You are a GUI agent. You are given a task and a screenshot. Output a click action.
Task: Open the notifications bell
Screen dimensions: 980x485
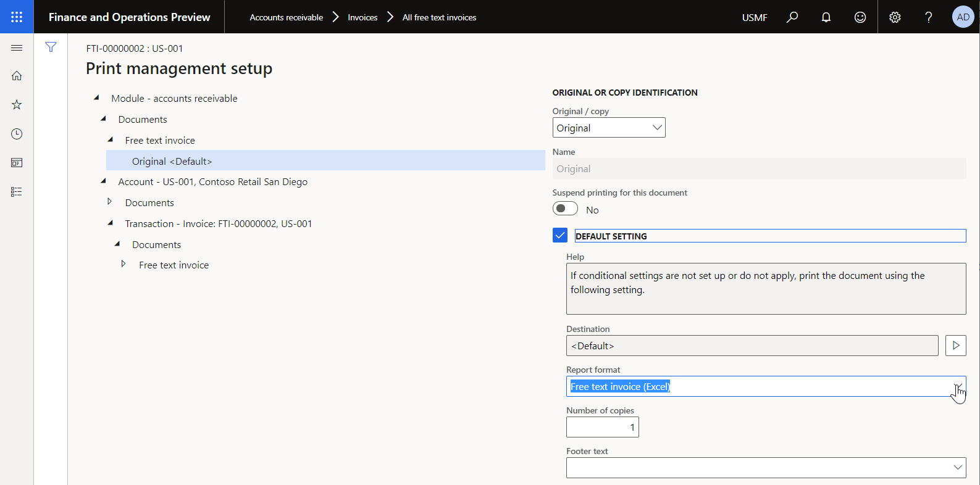pos(826,17)
